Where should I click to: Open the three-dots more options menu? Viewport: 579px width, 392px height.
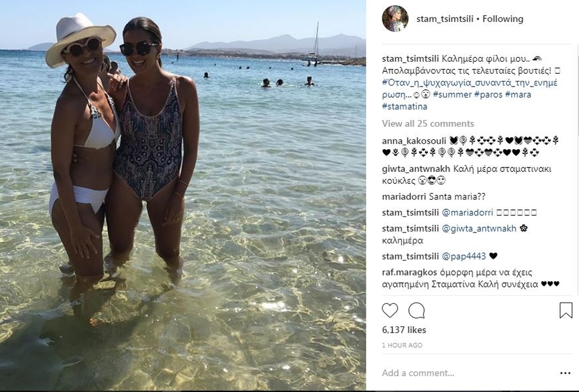[565, 373]
